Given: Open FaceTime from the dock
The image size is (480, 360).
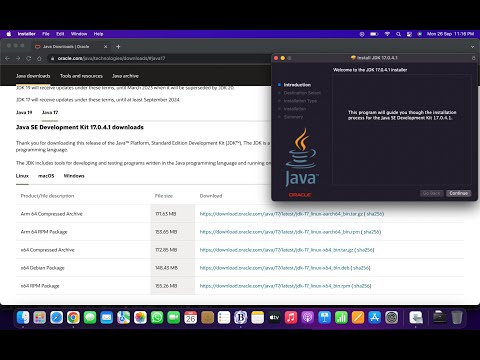Looking at the screenshot, I should click(174, 318).
